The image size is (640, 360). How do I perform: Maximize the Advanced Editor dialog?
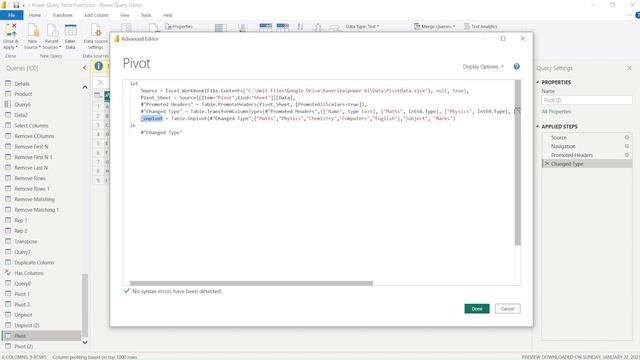(503, 38)
